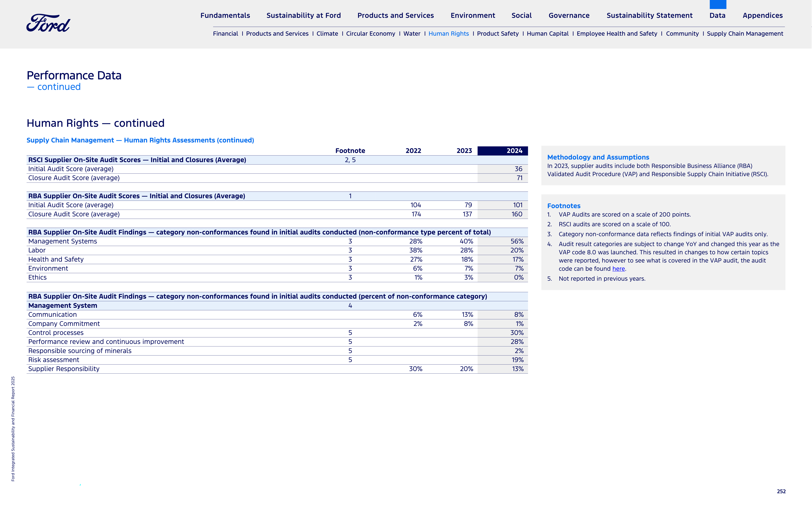
Task: Select the Data tab
Action: tap(717, 15)
